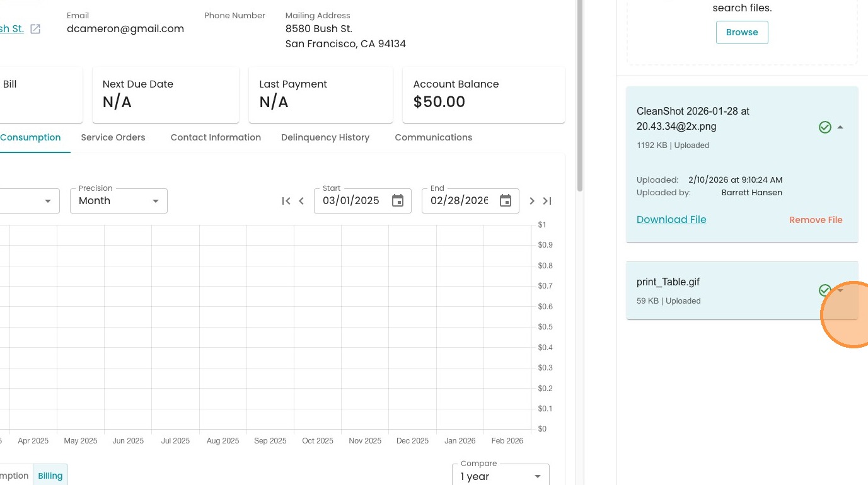868x485 pixels.
Task: Click the page vertical scrollbar
Action: coord(580,94)
